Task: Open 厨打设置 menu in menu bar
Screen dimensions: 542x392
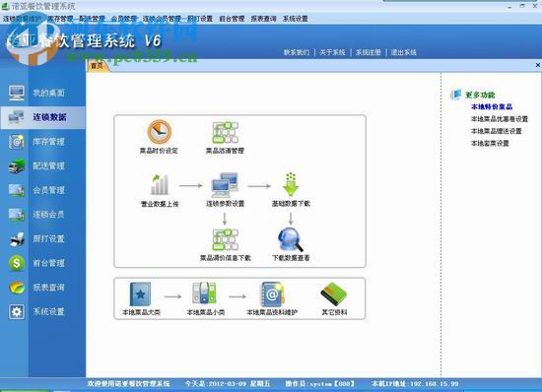Action: 200,19
